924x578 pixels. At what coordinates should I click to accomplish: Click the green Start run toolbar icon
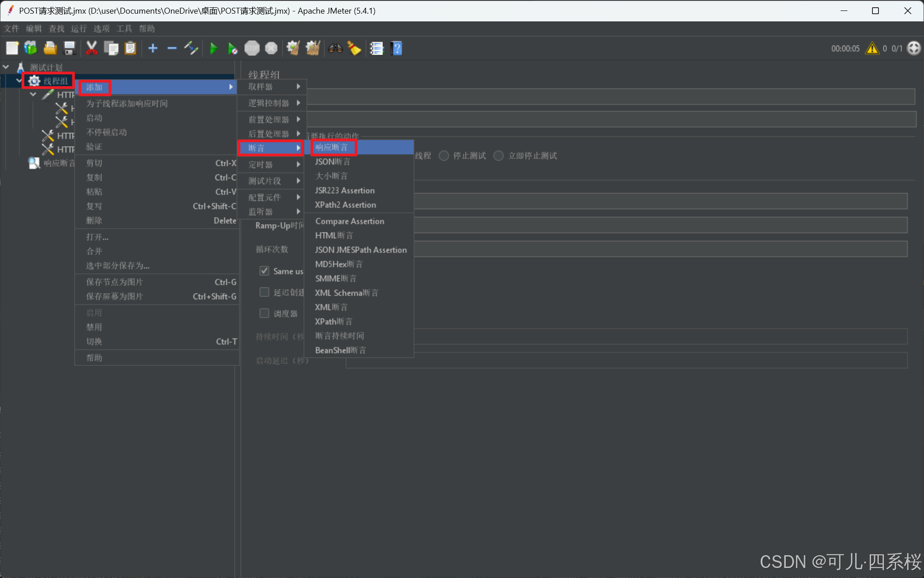tap(213, 48)
